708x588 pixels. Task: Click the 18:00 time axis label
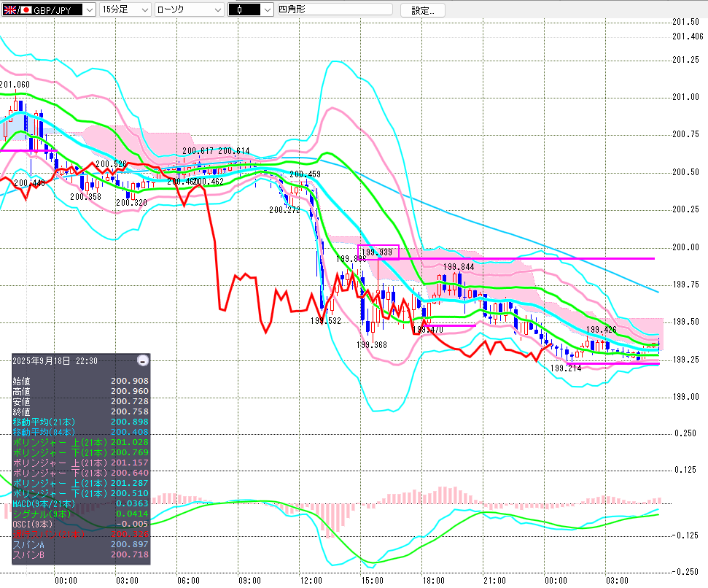click(434, 580)
